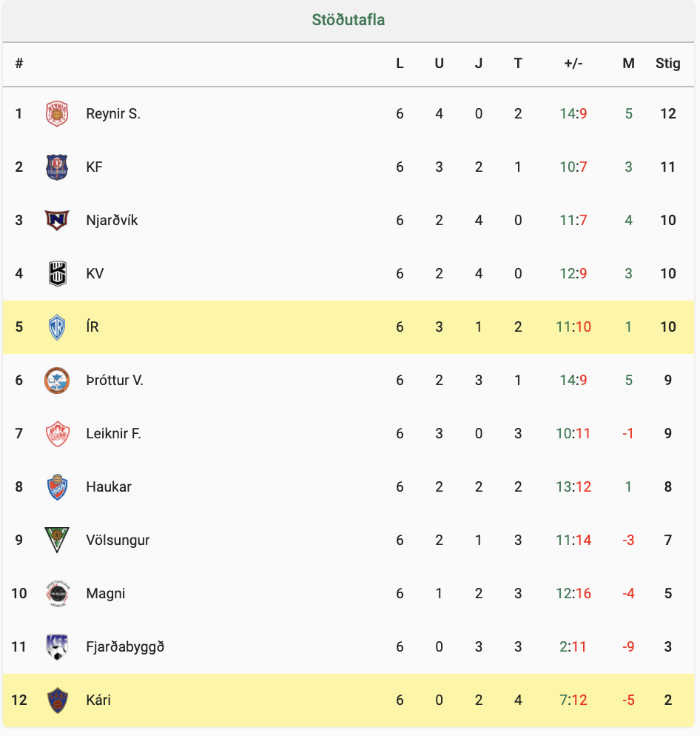This screenshot has width=700, height=736.
Task: Click the Reynir S. club crest
Action: [57, 113]
